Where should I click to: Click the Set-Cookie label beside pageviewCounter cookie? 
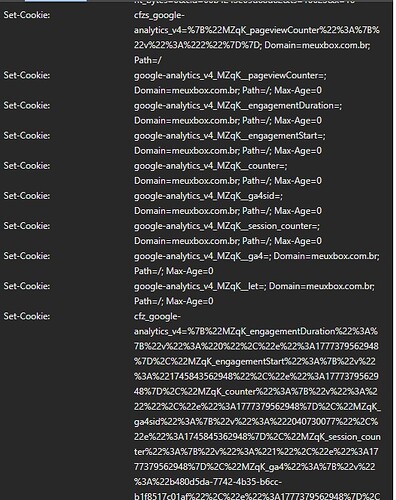[x=27, y=75]
